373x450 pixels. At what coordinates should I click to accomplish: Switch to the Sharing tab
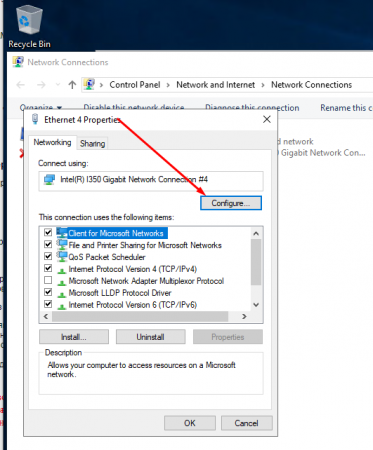tap(92, 143)
